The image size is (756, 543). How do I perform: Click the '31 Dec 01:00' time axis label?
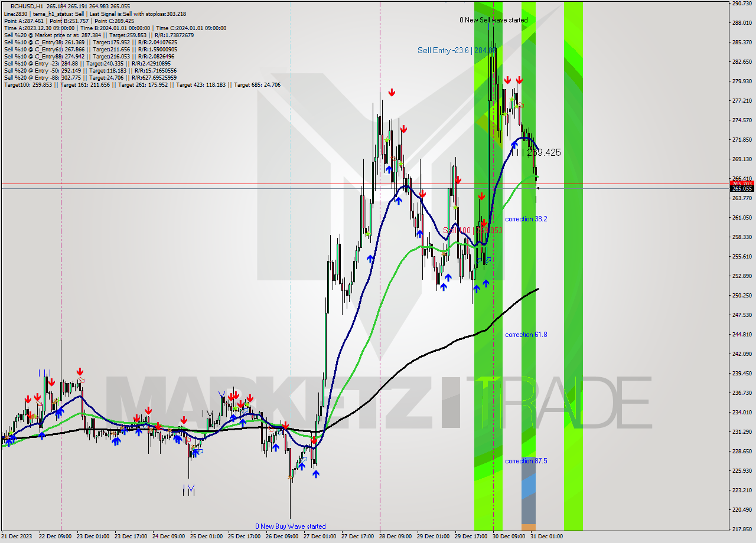click(546, 537)
